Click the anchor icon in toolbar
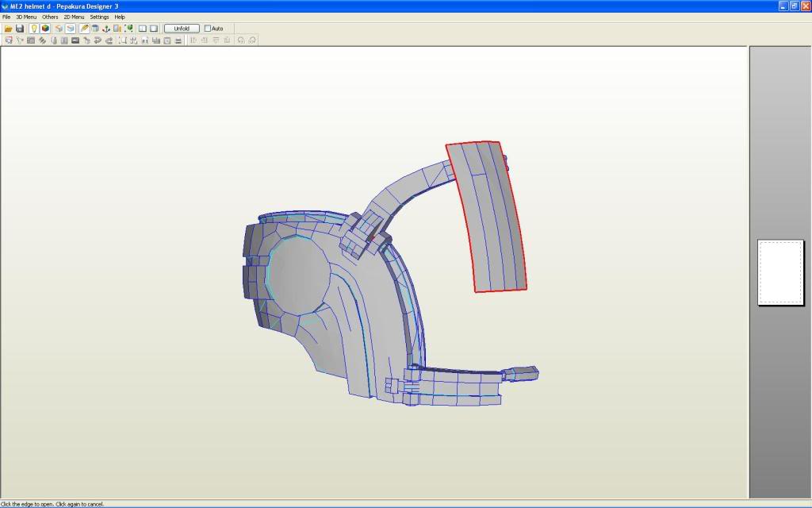This screenshot has height=508, width=812. (x=106, y=29)
